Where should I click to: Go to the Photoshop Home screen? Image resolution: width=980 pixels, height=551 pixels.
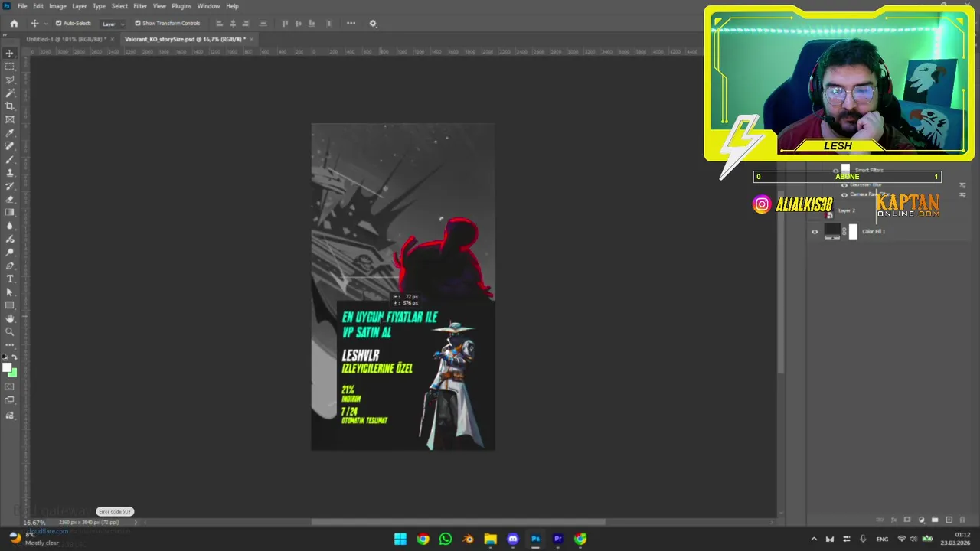click(x=14, y=23)
